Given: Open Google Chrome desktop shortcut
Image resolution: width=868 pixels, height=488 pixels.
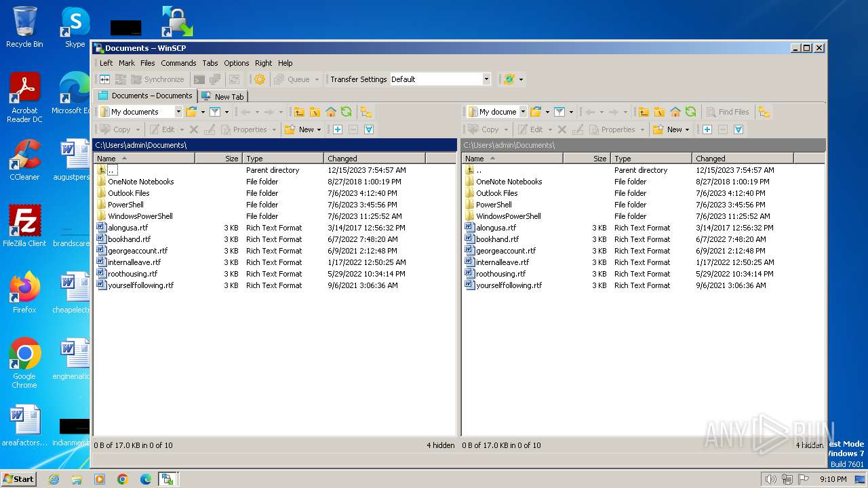Looking at the screenshot, I should 24,363.
